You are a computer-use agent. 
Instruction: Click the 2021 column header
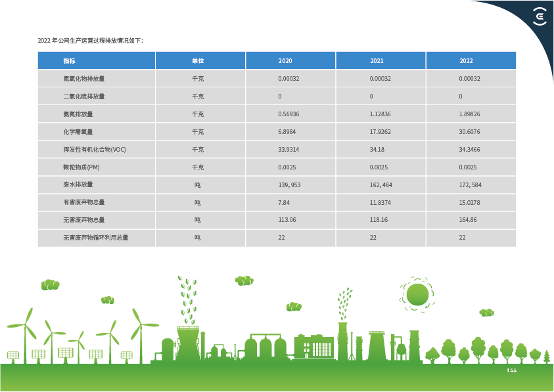[377, 60]
